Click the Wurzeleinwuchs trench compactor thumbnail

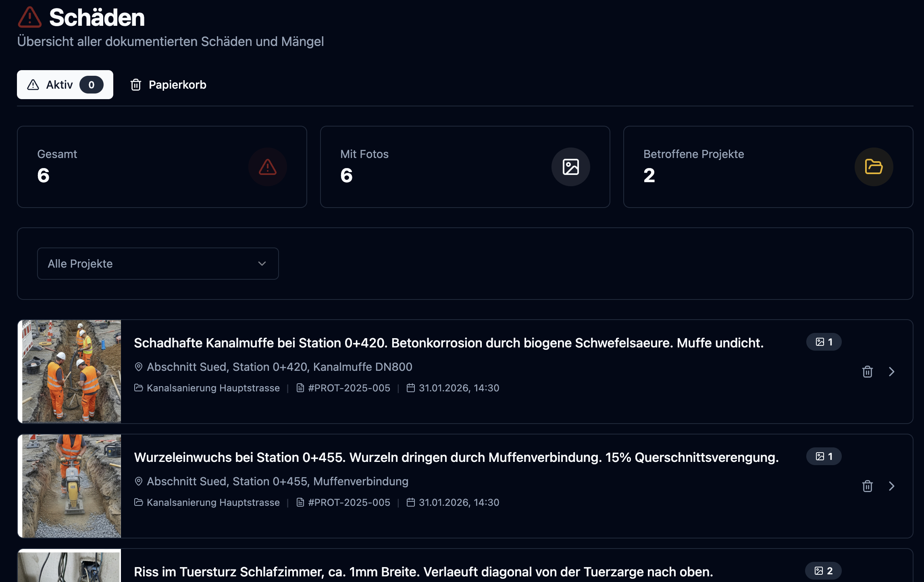point(71,486)
